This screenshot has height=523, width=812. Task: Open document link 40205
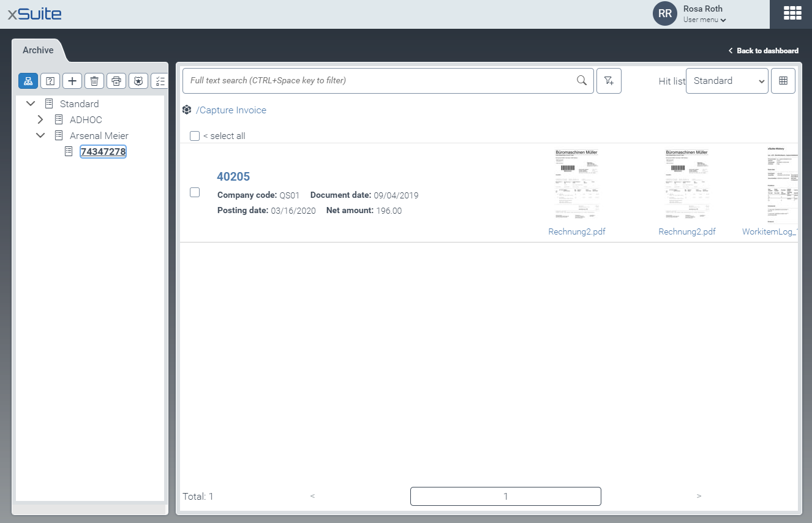pos(233,177)
